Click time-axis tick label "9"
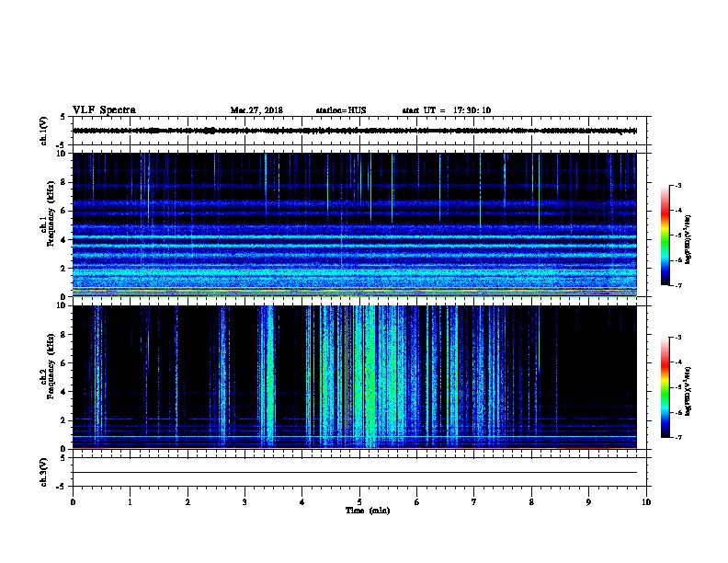 588,502
